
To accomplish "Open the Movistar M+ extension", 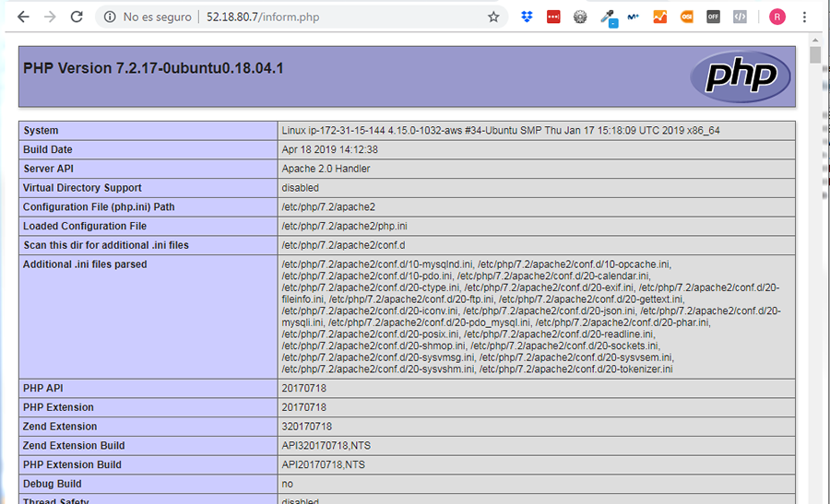I will 633,17.
